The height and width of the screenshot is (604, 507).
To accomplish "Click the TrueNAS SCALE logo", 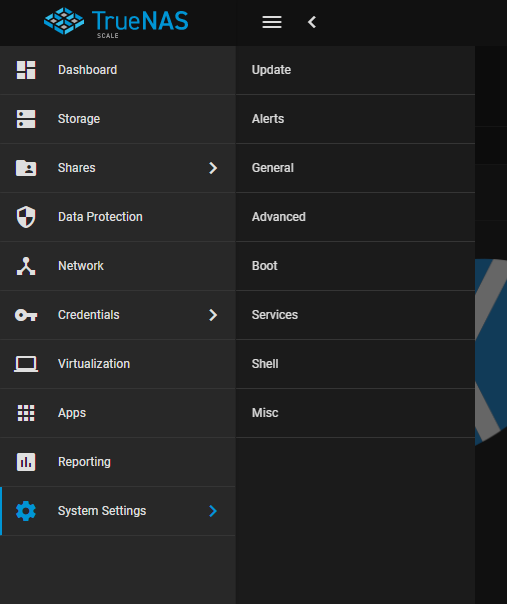I will point(116,22).
